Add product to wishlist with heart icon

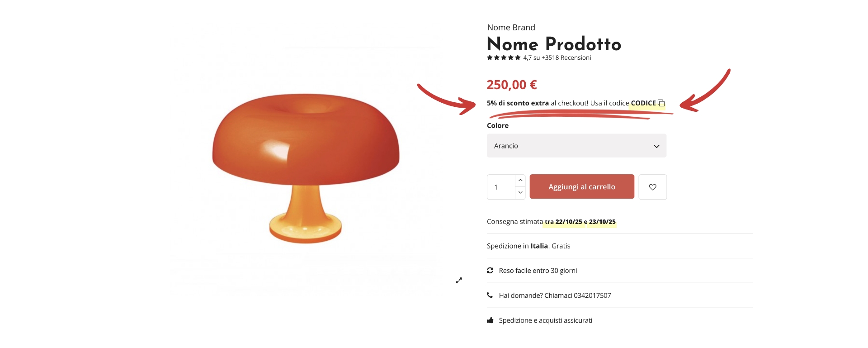click(x=652, y=187)
